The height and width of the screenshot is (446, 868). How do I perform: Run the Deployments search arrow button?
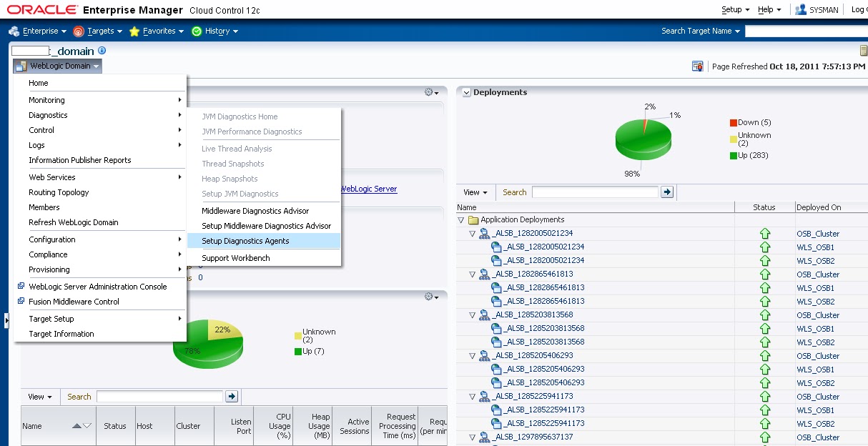667,192
